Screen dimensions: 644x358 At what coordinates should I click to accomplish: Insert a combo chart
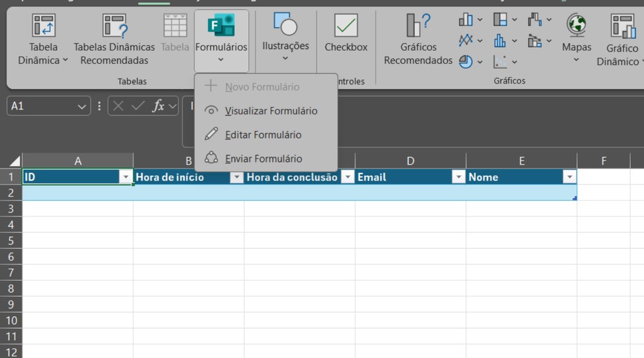tap(535, 40)
